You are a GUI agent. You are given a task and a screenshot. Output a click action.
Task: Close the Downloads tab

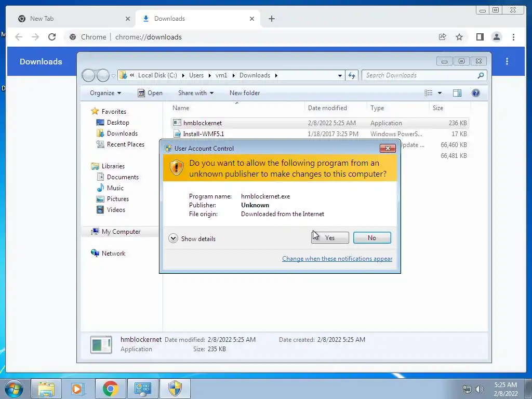tap(252, 19)
